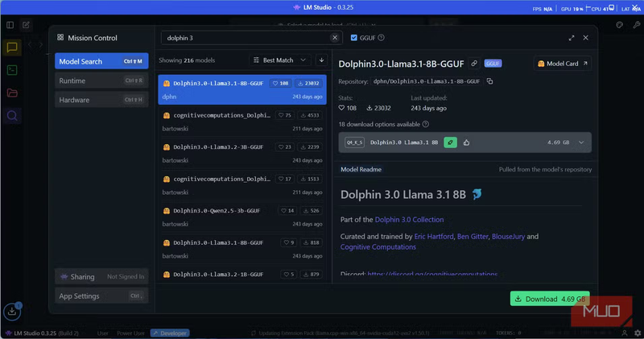The image size is (644, 339).
Task: Uncheck the GGUF filter checkbox
Action: click(353, 38)
